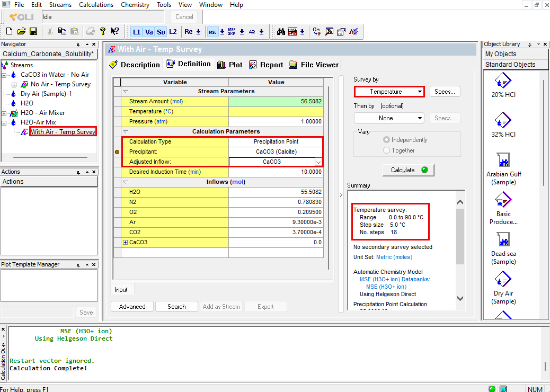Click the 32% HCl library object
This screenshot has width=550, height=392.
point(503,125)
